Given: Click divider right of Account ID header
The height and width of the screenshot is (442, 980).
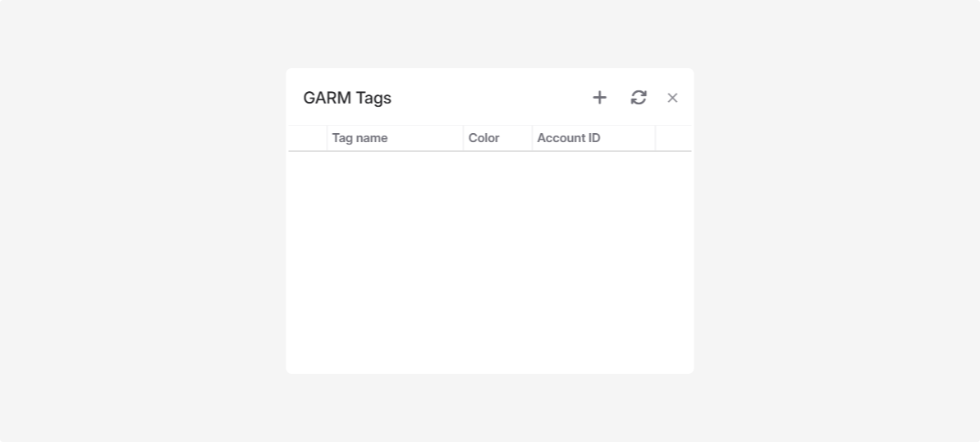Looking at the screenshot, I should [x=655, y=138].
